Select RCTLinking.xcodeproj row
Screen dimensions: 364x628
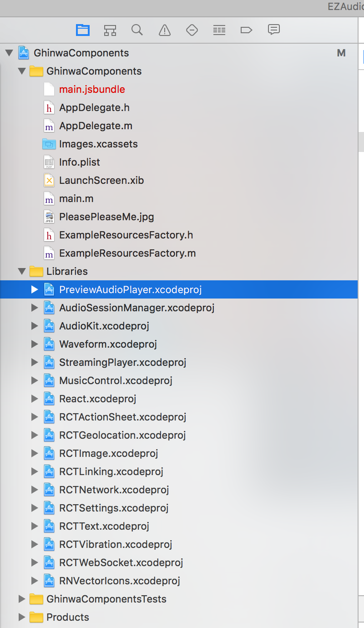click(x=179, y=471)
